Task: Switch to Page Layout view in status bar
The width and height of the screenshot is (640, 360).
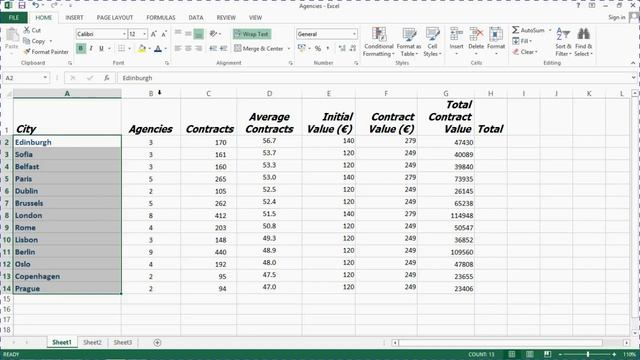Action: (529, 354)
